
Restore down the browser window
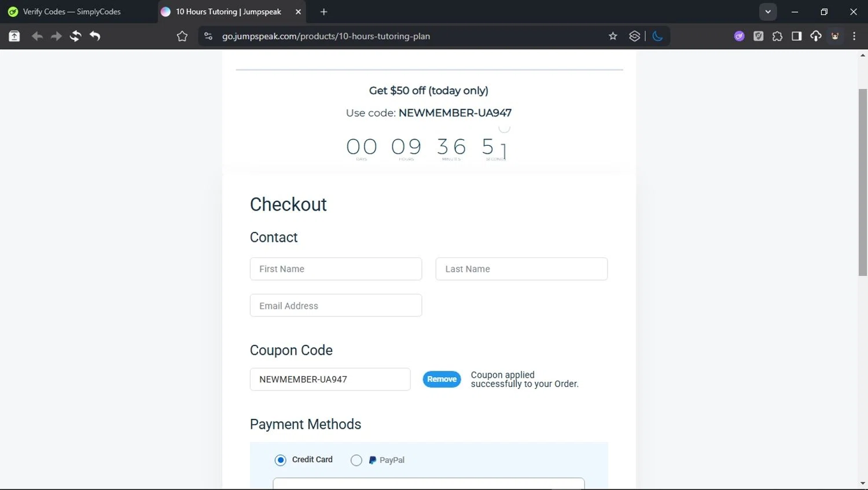824,12
